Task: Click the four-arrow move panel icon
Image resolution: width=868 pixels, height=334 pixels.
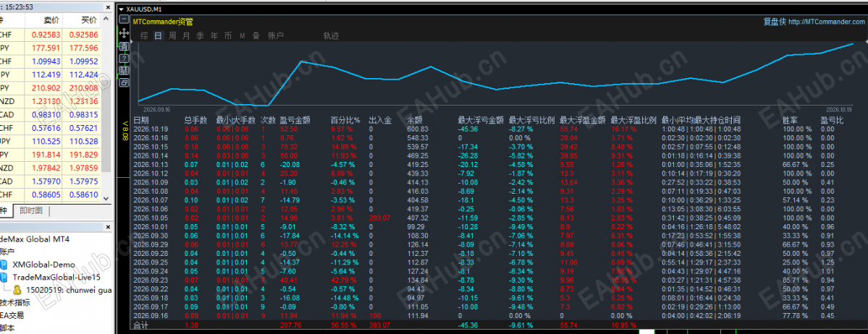Action: pos(124,33)
